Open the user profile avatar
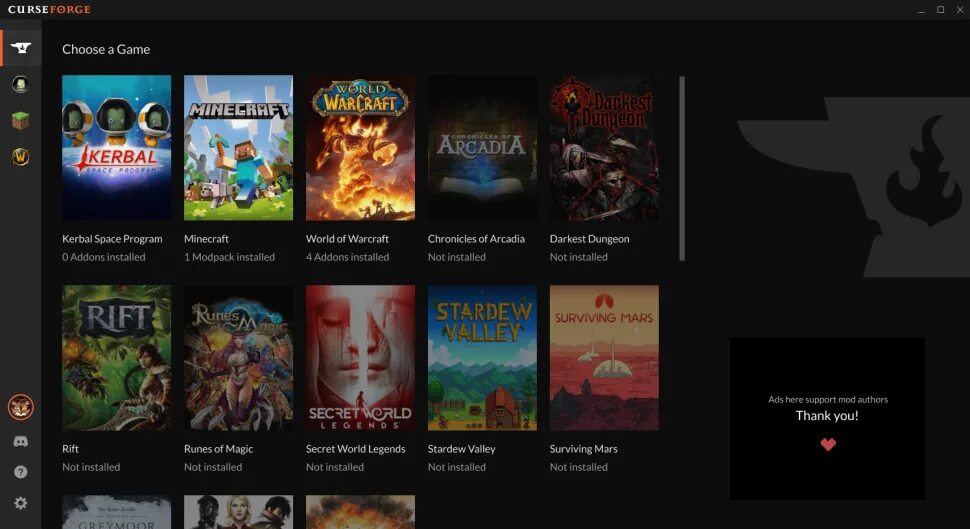This screenshot has width=970, height=529. pos(20,407)
